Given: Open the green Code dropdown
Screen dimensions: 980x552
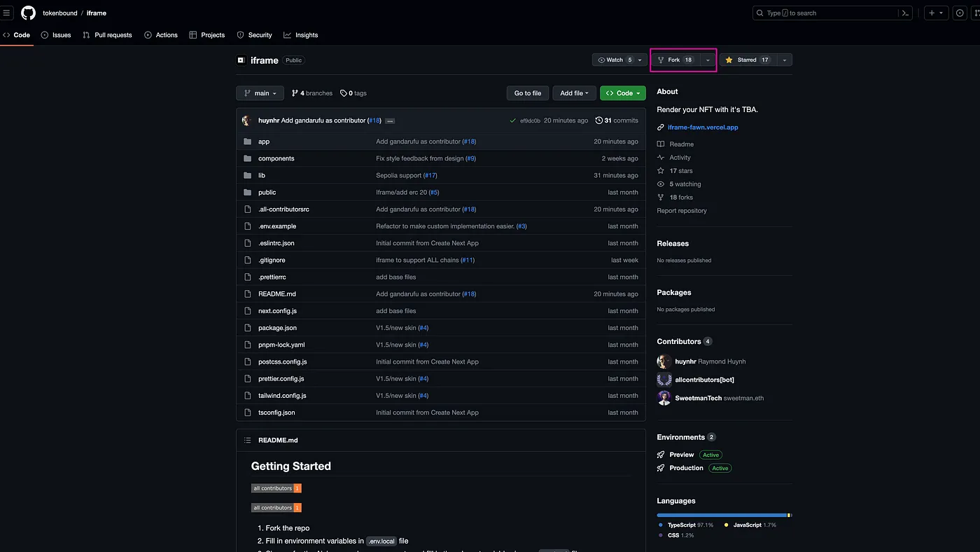Looking at the screenshot, I should click(x=623, y=93).
